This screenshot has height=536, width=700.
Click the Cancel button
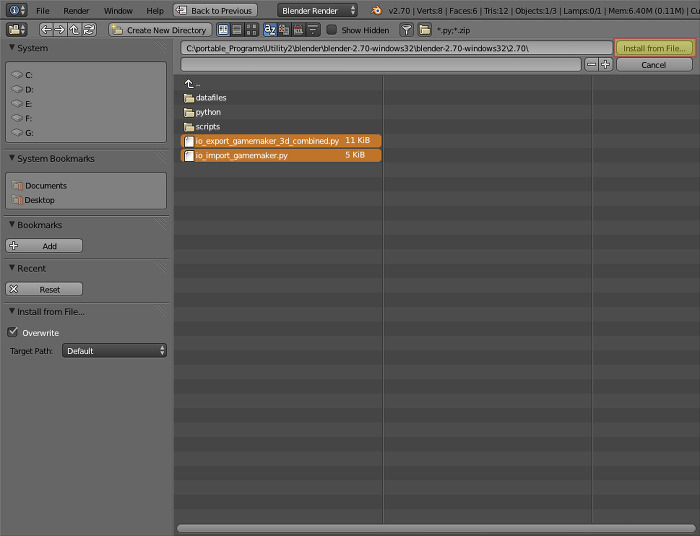[x=654, y=65]
